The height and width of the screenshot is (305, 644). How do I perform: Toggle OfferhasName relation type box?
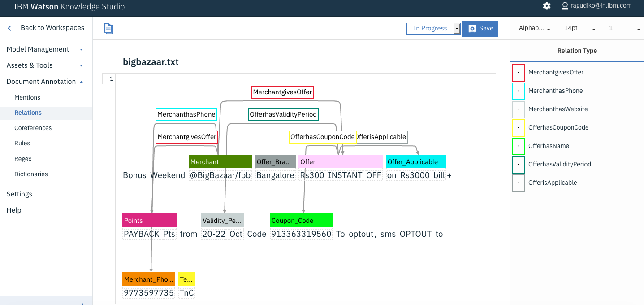(519, 146)
